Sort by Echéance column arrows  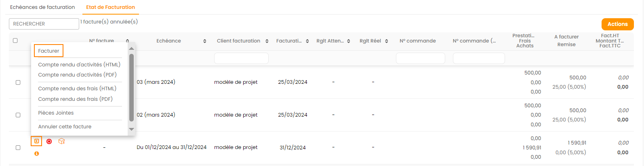coord(205,41)
